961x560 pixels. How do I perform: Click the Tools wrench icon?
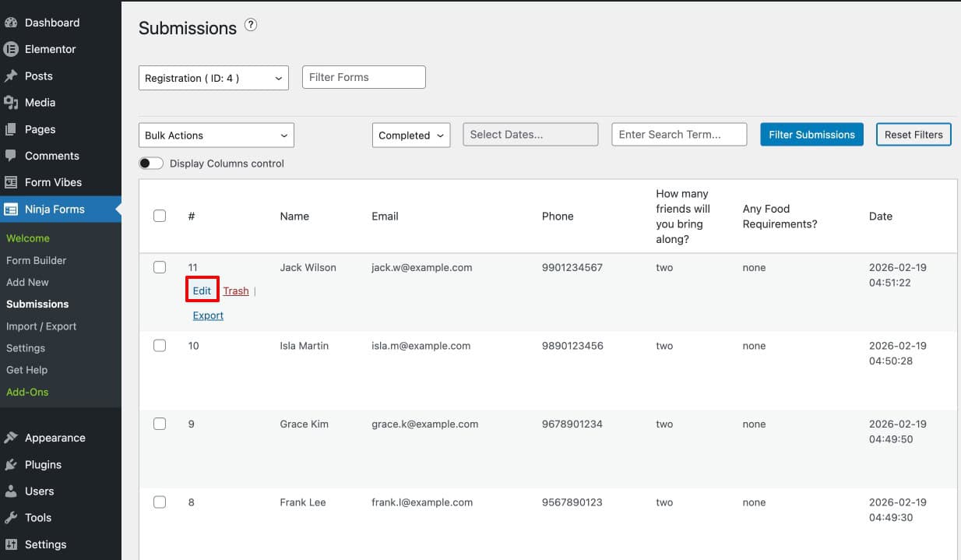click(11, 517)
